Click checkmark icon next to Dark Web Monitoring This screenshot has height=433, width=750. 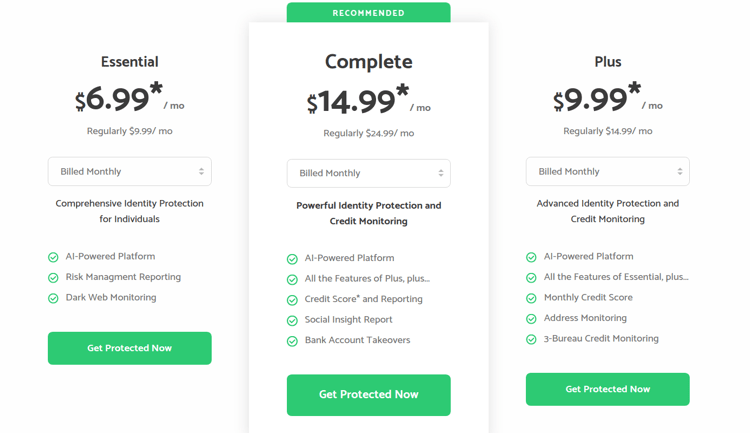53,298
